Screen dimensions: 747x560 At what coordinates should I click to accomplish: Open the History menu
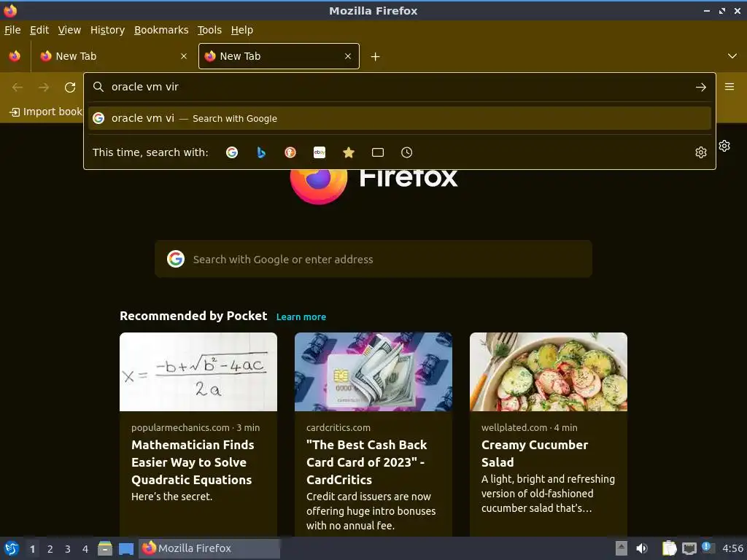(x=108, y=30)
